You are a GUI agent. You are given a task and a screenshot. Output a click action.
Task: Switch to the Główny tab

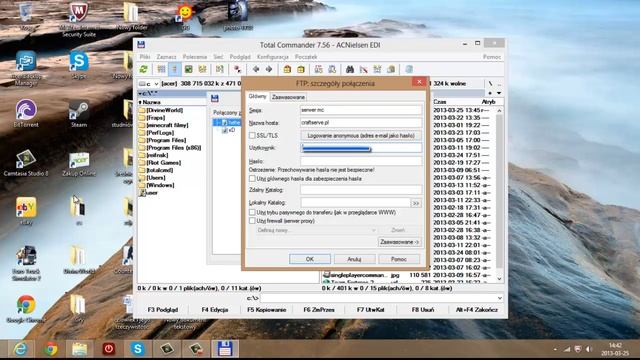258,96
